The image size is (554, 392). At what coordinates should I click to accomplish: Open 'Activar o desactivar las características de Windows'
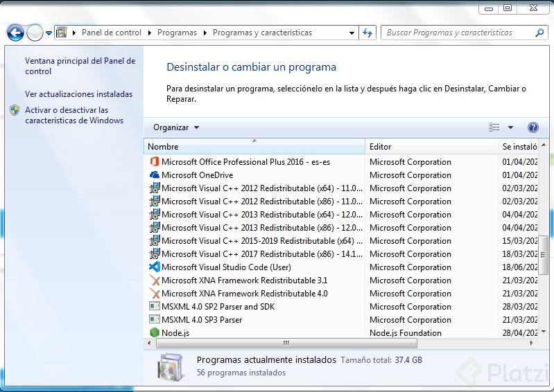point(73,115)
